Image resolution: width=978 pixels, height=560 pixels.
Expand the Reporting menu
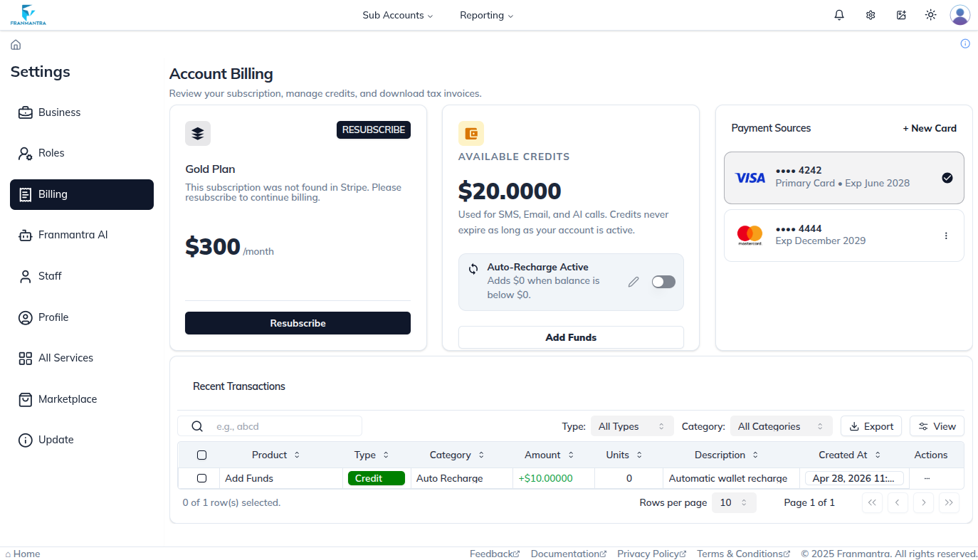pos(486,15)
